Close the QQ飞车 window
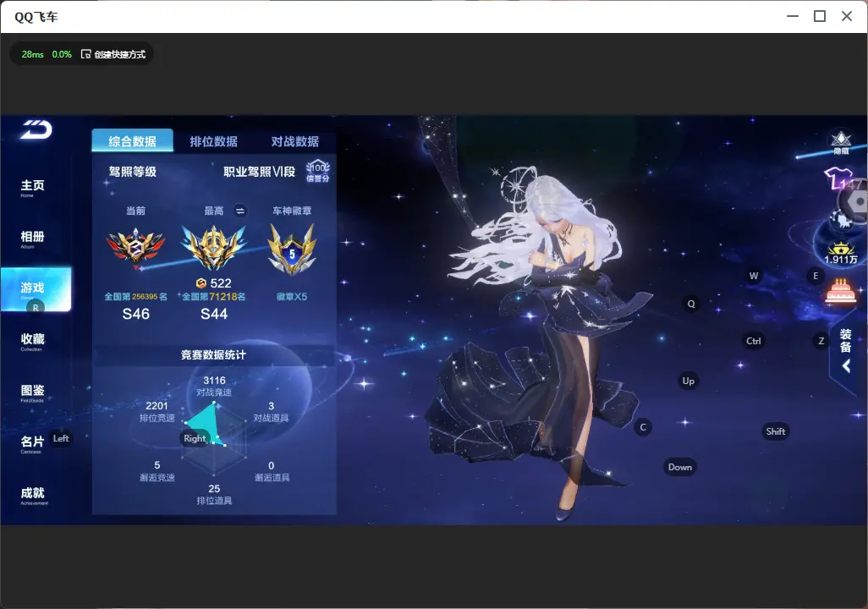 tap(846, 17)
